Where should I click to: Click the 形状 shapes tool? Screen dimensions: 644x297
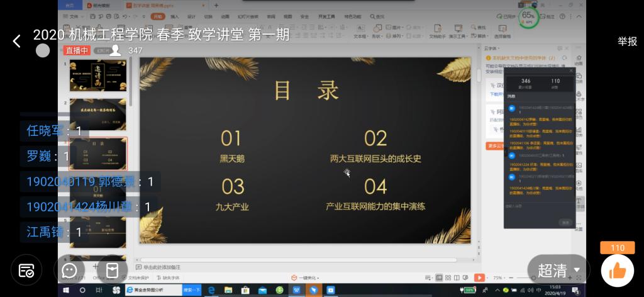click(377, 31)
